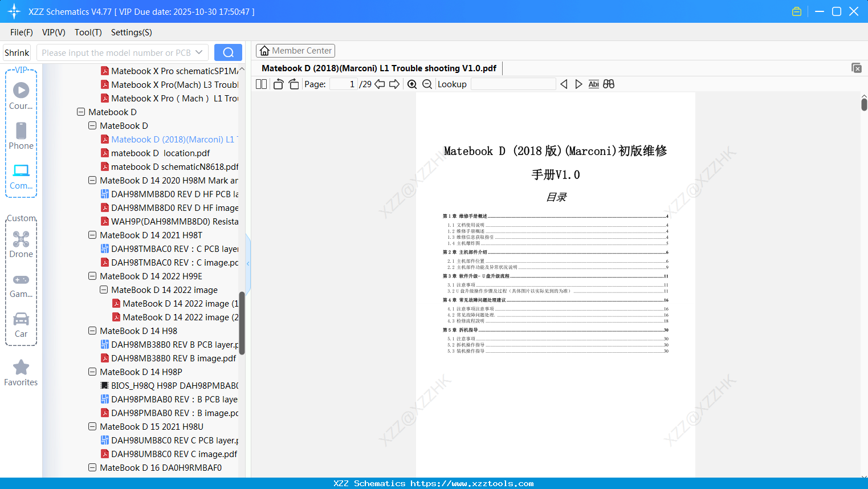Open Favorites from the sidebar
This screenshot has width=868, height=489.
pyautogui.click(x=21, y=373)
